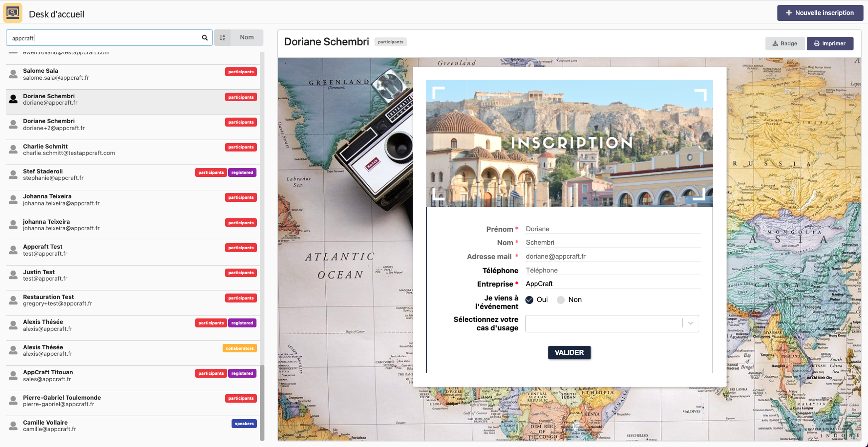Click the avatar icon of Charlie Schmitt

pyautogui.click(x=13, y=150)
